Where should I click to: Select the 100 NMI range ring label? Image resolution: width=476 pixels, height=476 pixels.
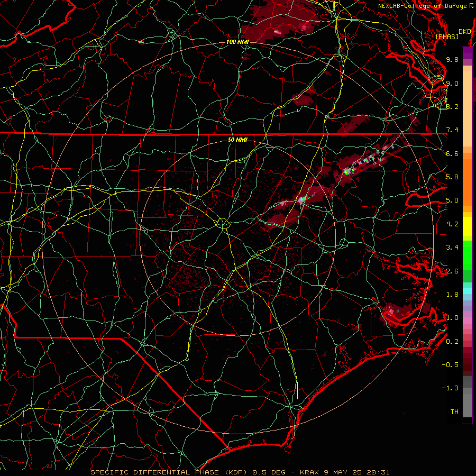point(237,42)
